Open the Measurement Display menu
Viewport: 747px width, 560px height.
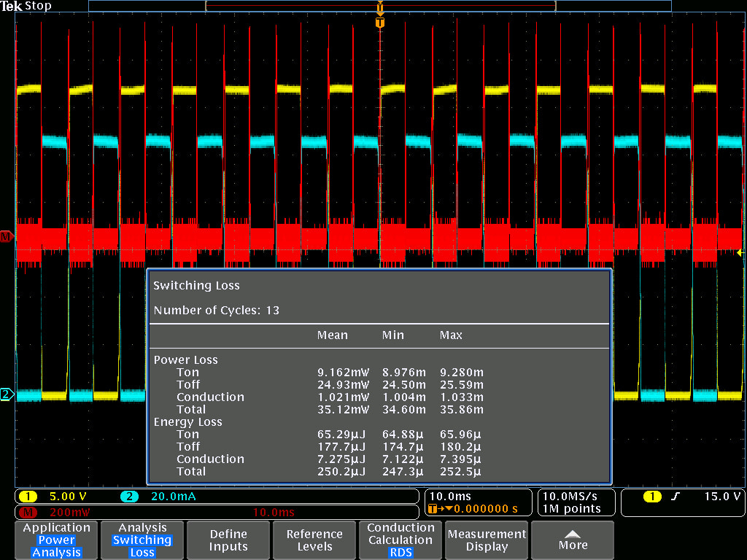[486, 540]
